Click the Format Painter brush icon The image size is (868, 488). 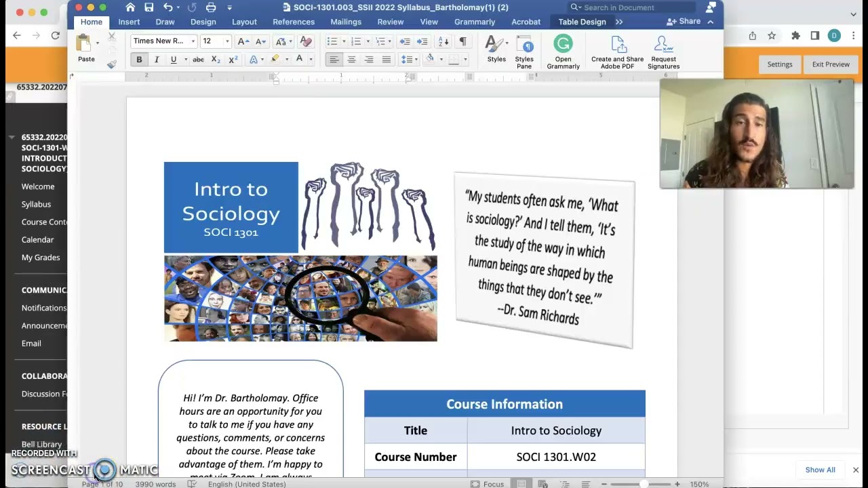[112, 64]
